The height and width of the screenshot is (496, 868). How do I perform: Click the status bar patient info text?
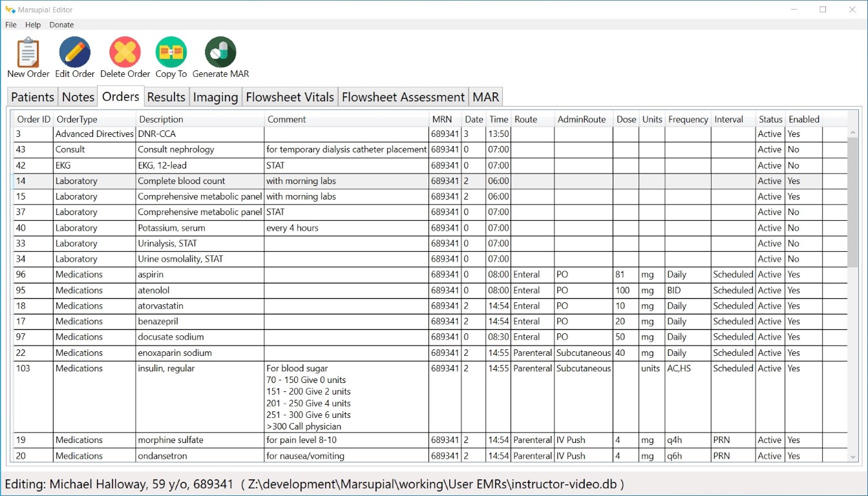coord(314,484)
